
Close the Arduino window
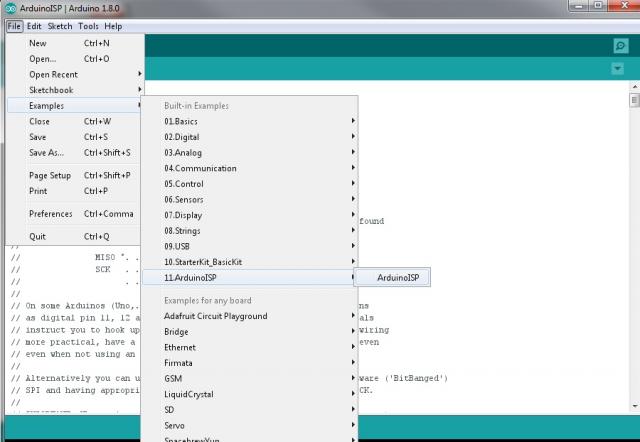[x=624, y=6]
